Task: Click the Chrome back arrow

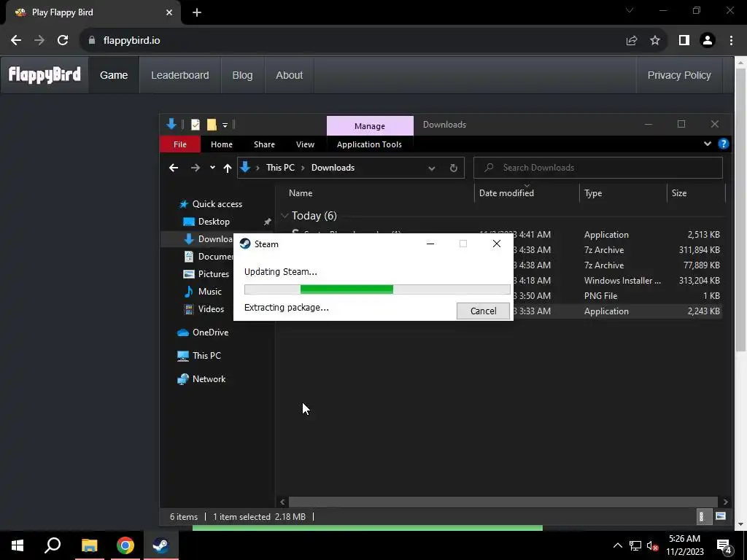Action: [16, 41]
